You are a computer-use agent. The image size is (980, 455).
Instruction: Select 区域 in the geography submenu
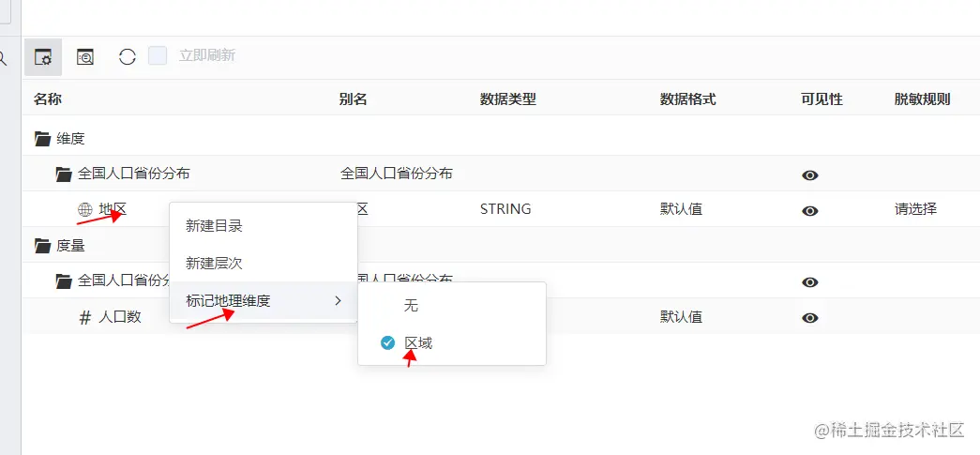click(452, 342)
